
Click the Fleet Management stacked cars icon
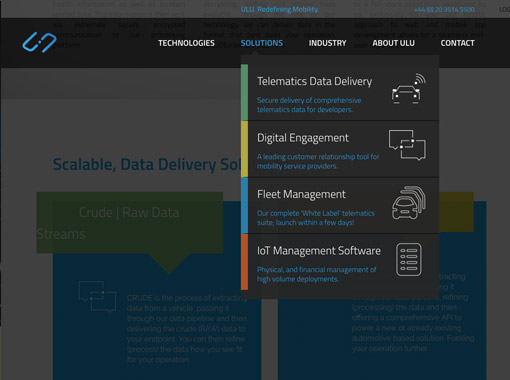click(409, 203)
